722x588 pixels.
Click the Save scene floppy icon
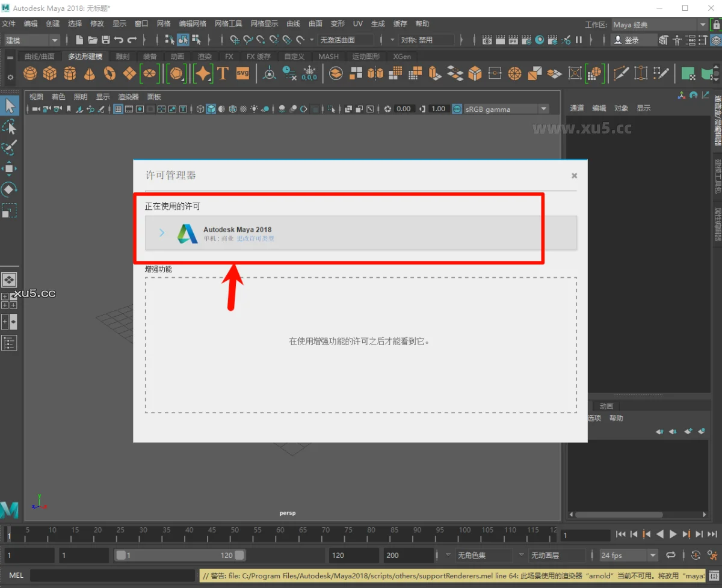(x=105, y=40)
